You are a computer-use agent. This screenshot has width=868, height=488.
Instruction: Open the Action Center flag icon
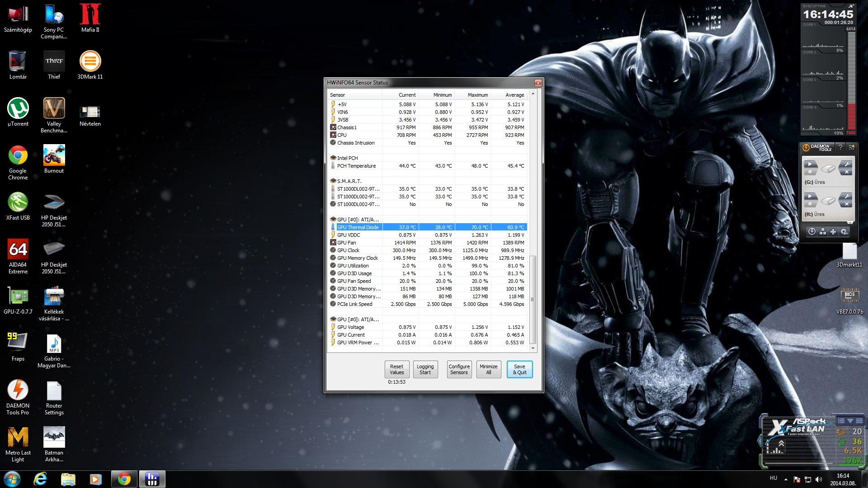(797, 479)
